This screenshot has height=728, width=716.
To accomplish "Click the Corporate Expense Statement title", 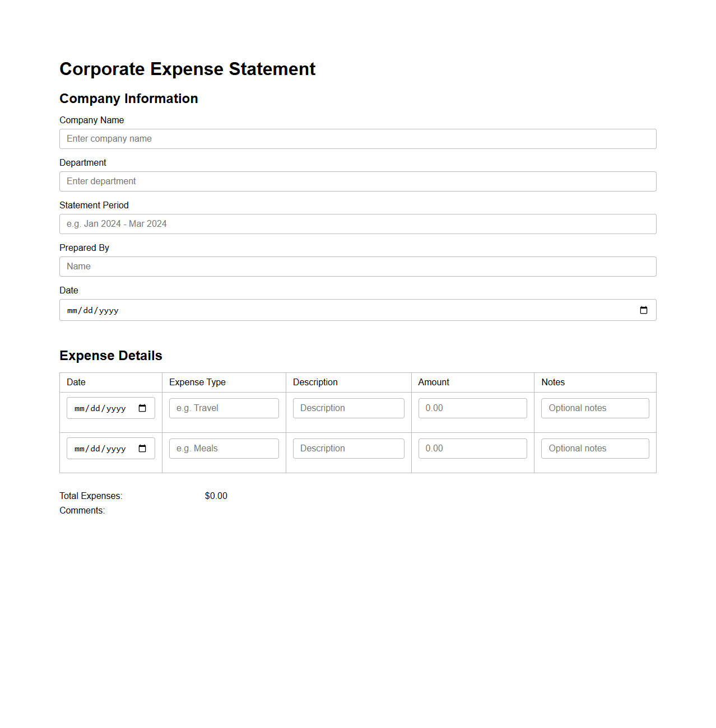I will click(x=187, y=69).
